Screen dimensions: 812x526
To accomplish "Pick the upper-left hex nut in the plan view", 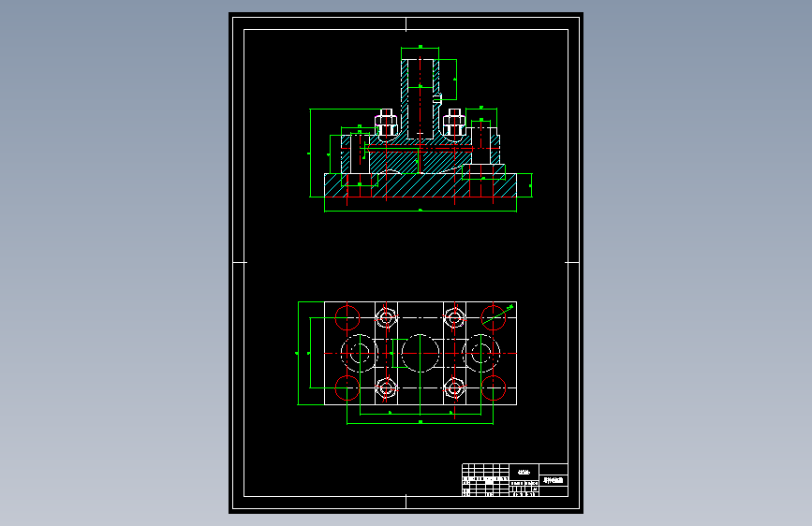I will 386,317.
